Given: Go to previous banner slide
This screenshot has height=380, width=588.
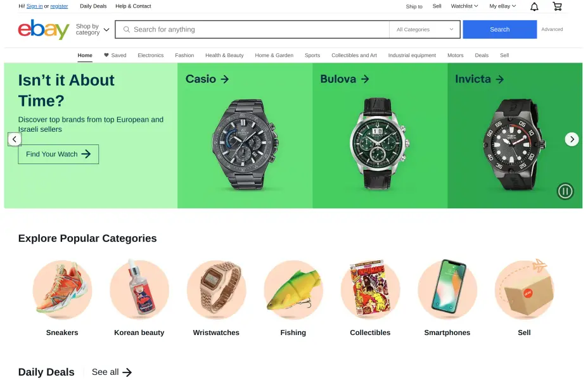Looking at the screenshot, I should tap(15, 139).
